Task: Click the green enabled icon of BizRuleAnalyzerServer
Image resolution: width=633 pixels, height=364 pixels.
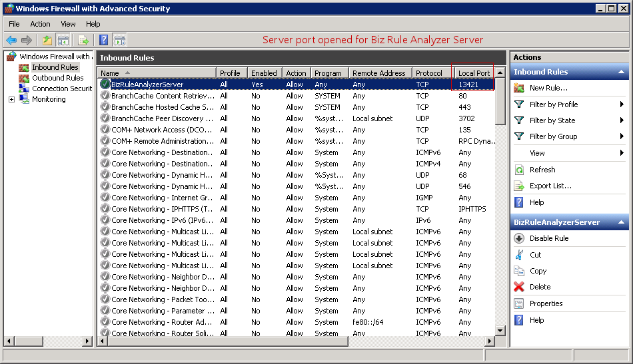Action: tap(105, 84)
